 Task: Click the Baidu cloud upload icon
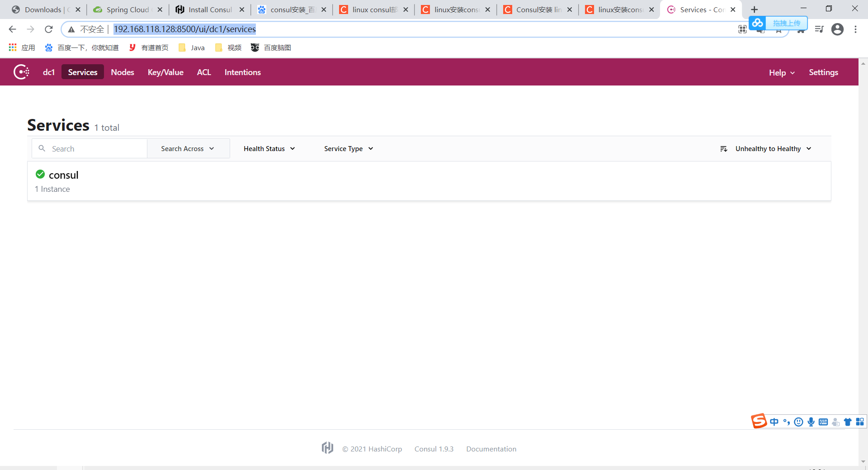click(x=758, y=23)
